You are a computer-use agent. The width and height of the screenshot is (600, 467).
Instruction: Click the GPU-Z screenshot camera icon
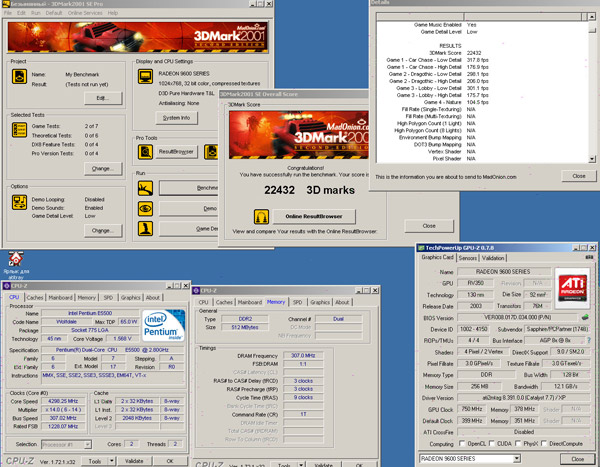coord(589,257)
